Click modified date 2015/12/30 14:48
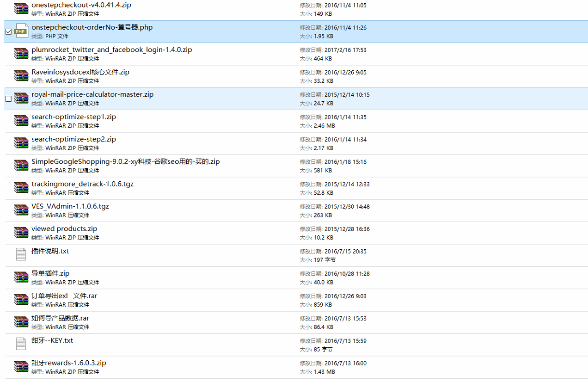The image size is (588, 382). pyautogui.click(x=347, y=207)
